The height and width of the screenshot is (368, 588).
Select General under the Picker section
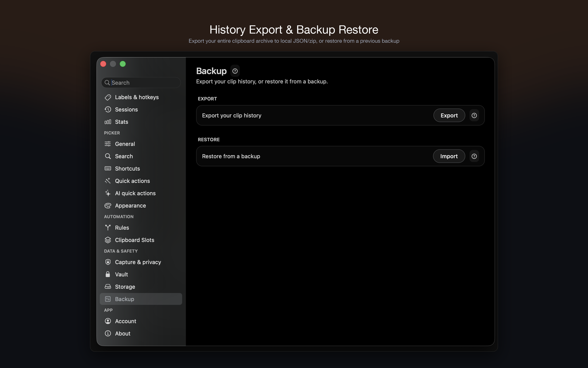[141, 144]
